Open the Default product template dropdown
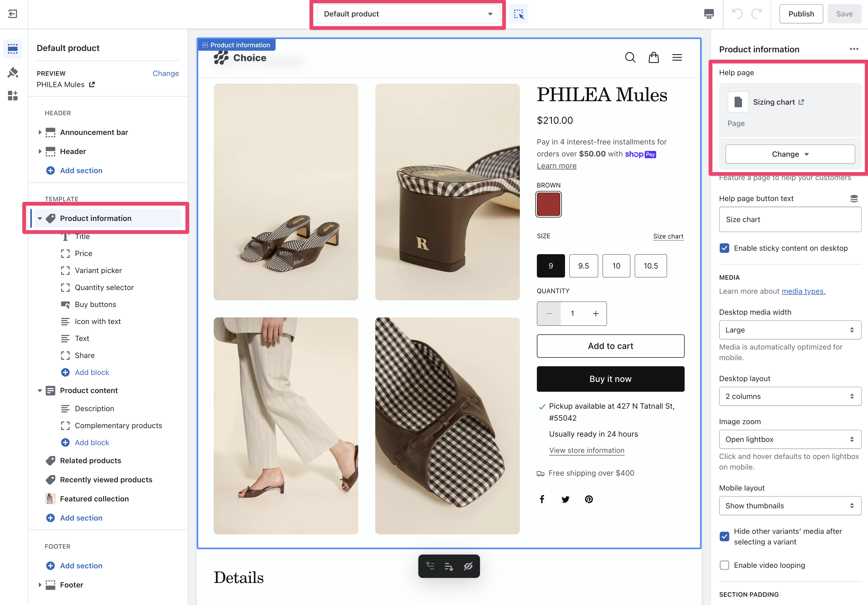868x605 pixels. click(x=408, y=14)
